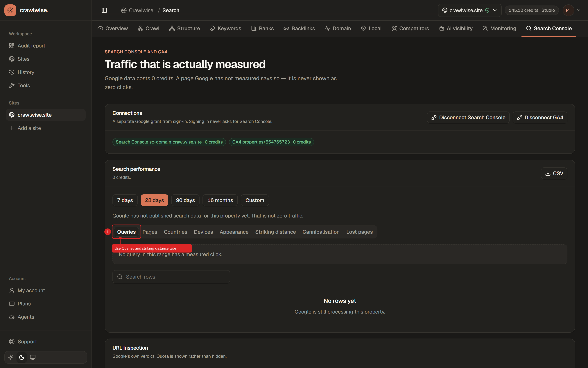Click Disconnect GA4 button
The height and width of the screenshot is (368, 588).
(x=540, y=118)
